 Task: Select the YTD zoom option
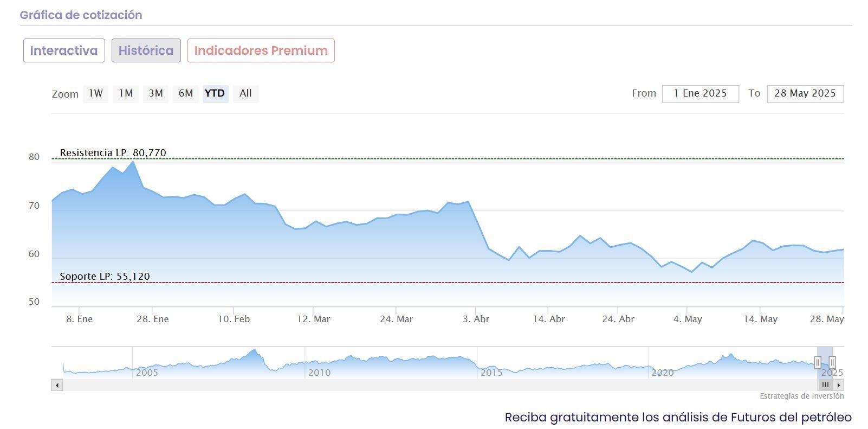point(215,93)
